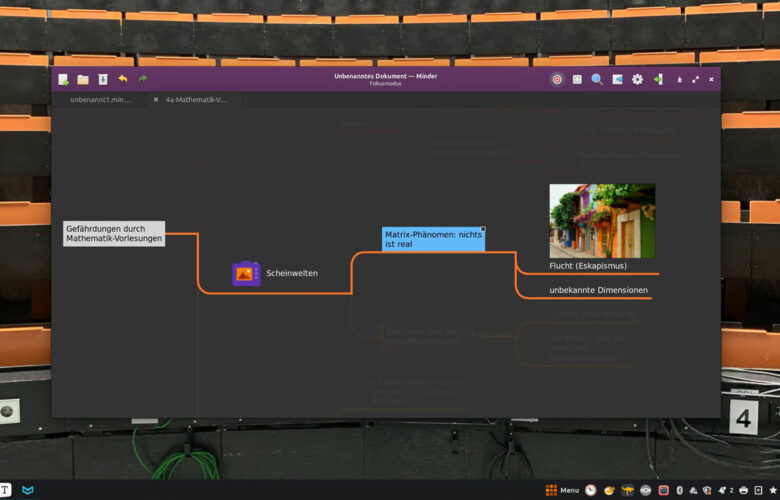Undo the last action
Viewport: 780px width, 500px height.
[123, 79]
